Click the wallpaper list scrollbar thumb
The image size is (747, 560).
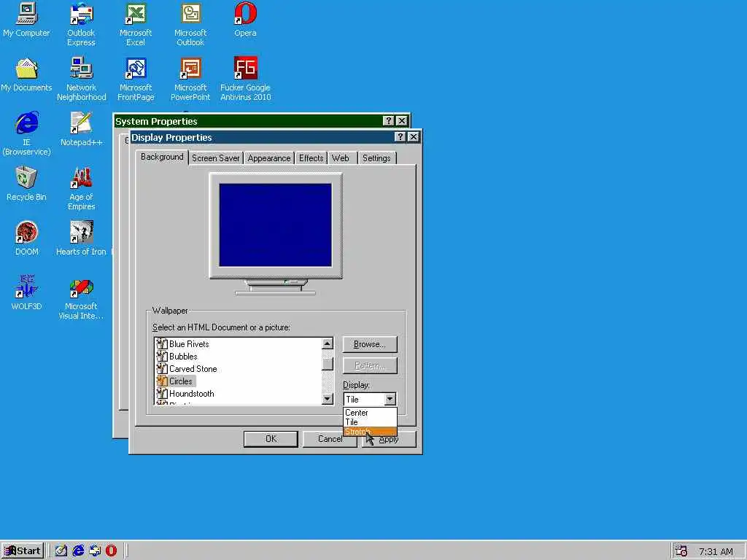tap(328, 364)
